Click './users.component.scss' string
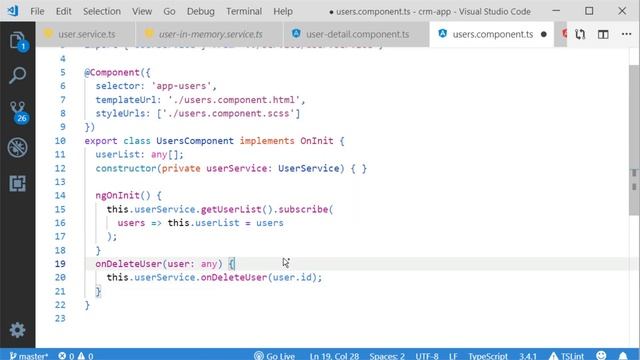This screenshot has width=640, height=360. [229, 113]
